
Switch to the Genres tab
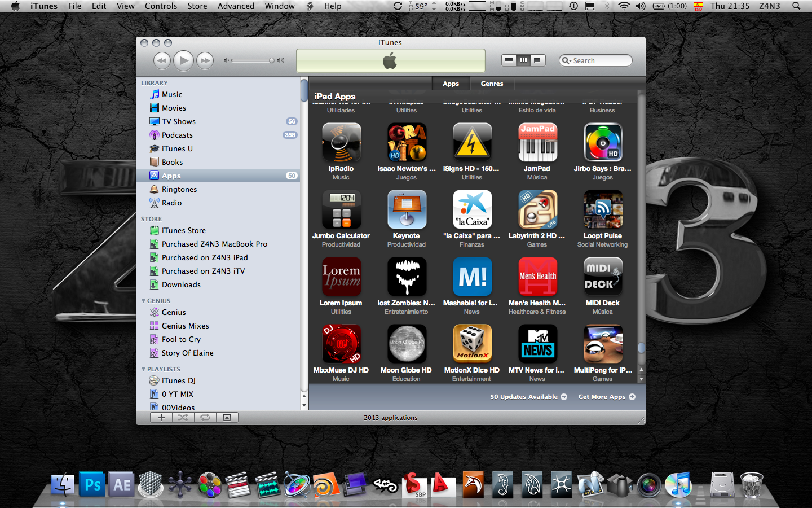coord(492,84)
